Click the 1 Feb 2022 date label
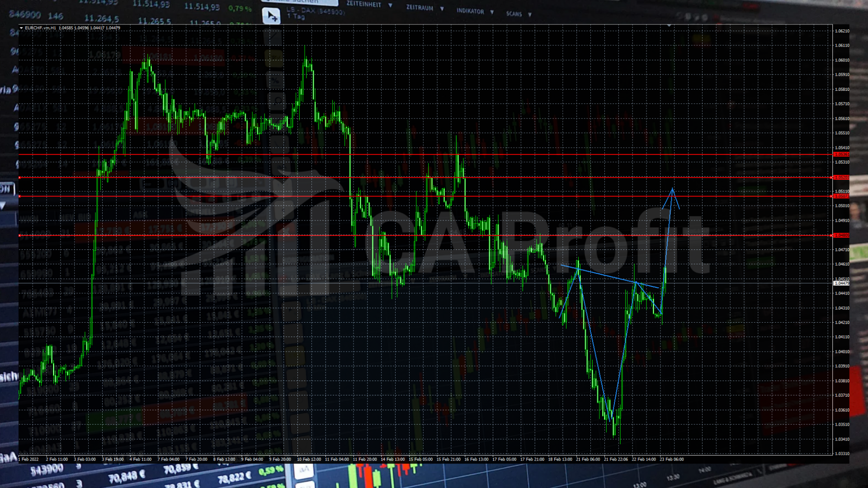Viewport: 868px width, 488px height. tap(28, 460)
